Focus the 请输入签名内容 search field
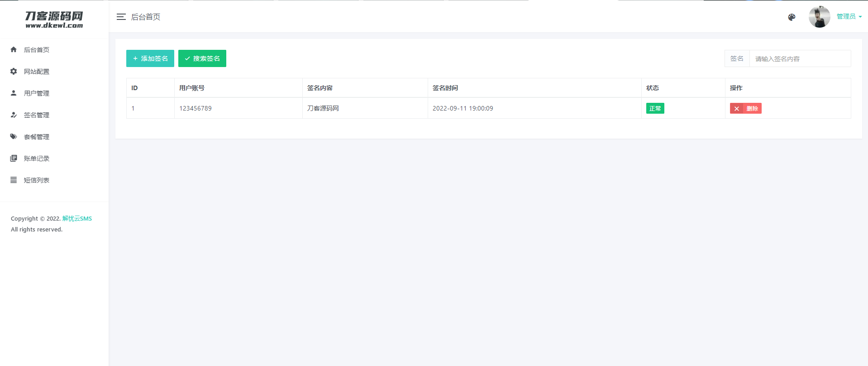Viewport: 868px width, 366px height. 800,58
